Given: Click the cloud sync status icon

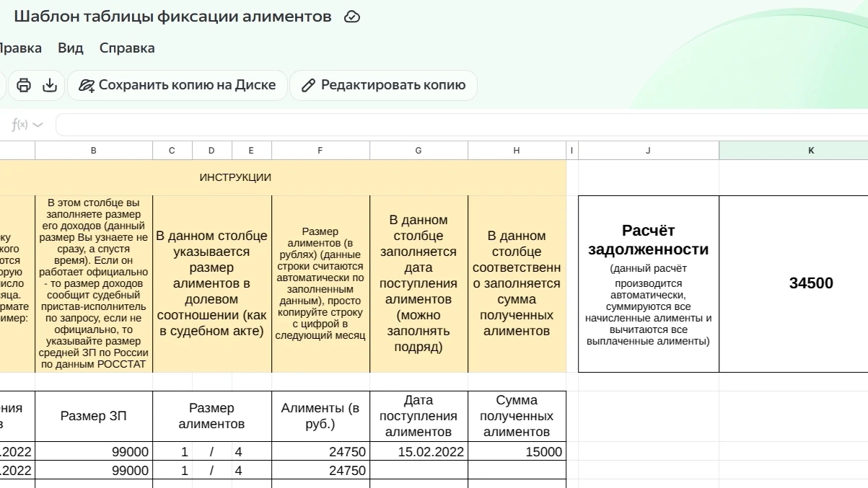Looking at the screenshot, I should (352, 17).
